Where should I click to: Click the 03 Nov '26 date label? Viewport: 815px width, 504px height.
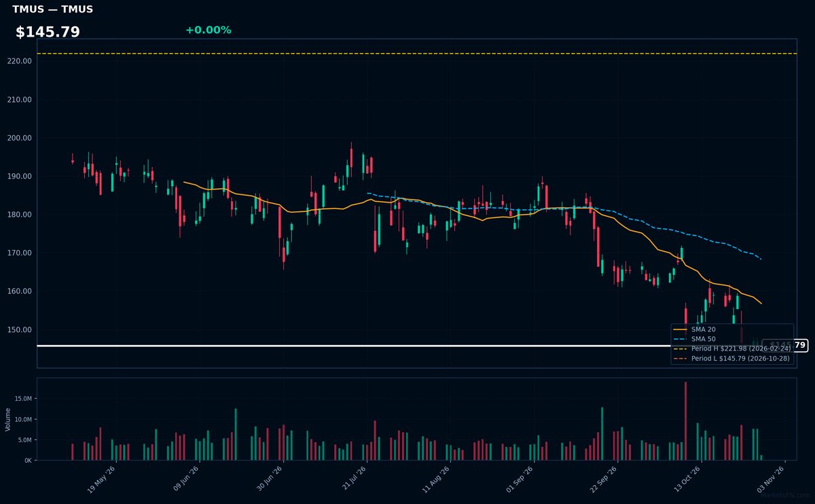tap(771, 480)
